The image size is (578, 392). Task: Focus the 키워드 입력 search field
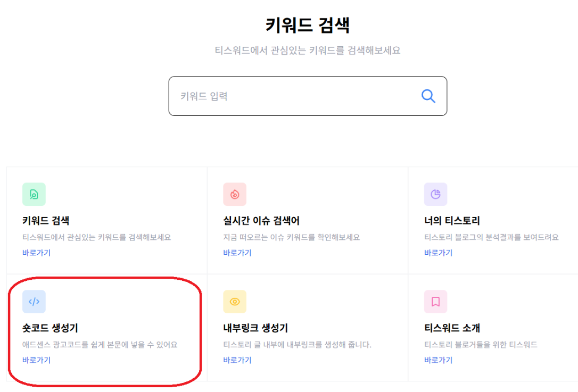[x=308, y=96]
